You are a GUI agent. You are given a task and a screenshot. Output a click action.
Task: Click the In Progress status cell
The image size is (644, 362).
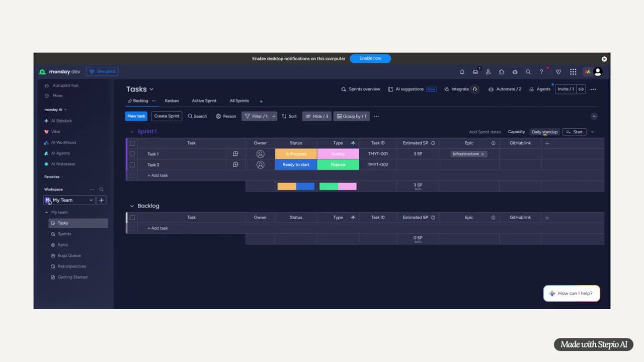[296, 154]
